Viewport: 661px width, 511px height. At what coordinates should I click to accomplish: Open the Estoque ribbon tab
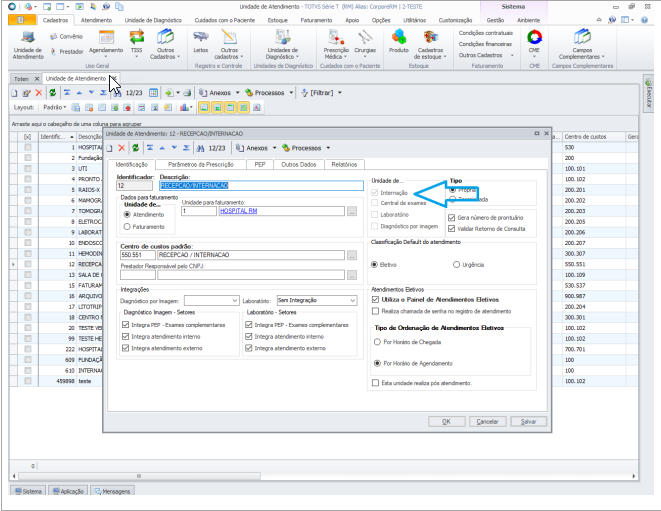[x=277, y=20]
